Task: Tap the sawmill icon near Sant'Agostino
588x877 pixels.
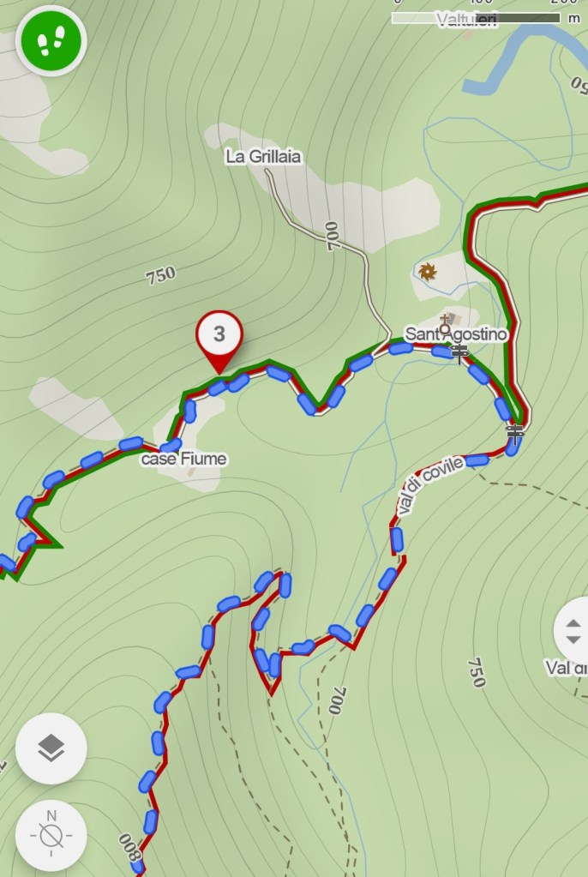Action: point(427,272)
